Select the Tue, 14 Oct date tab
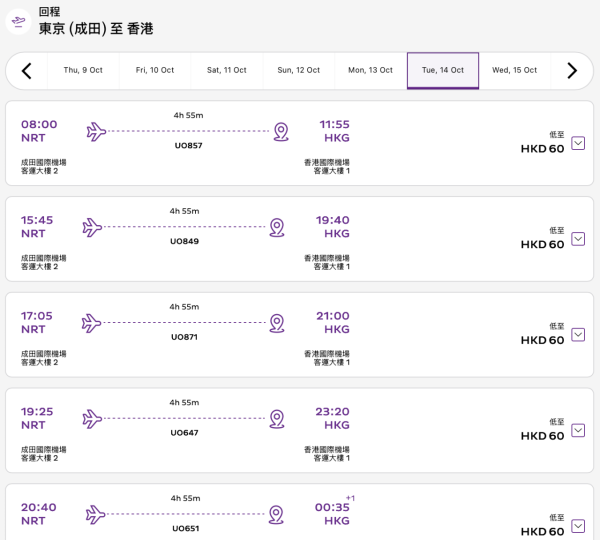The image size is (600, 540). (x=443, y=70)
